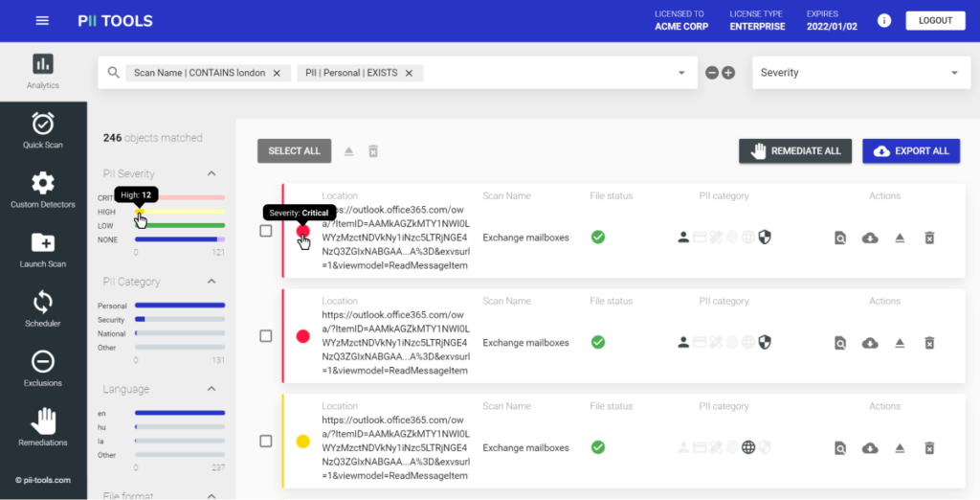Click trash icon next to Select All
Screen dimensions: 980x500
(x=373, y=151)
